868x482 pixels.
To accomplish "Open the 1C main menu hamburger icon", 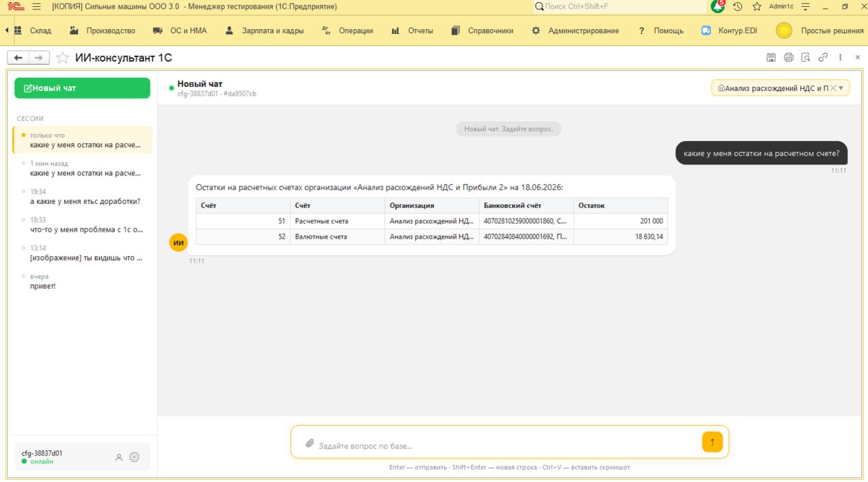I will (x=37, y=7).
